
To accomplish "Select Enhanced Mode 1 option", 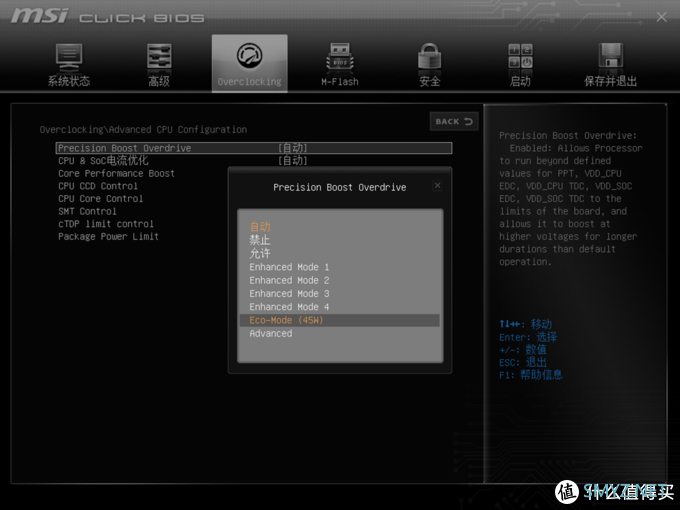I will 289,267.
